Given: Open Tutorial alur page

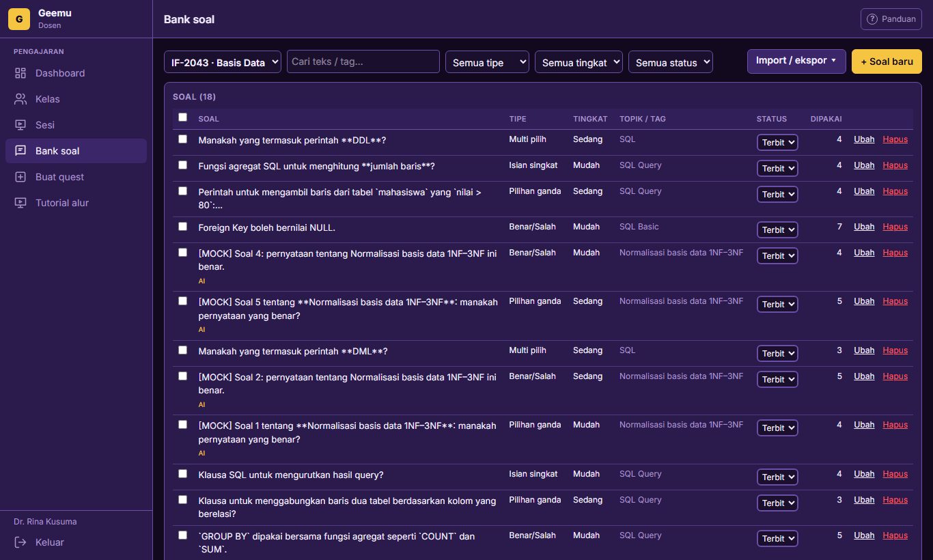Looking at the screenshot, I should (x=76, y=203).
